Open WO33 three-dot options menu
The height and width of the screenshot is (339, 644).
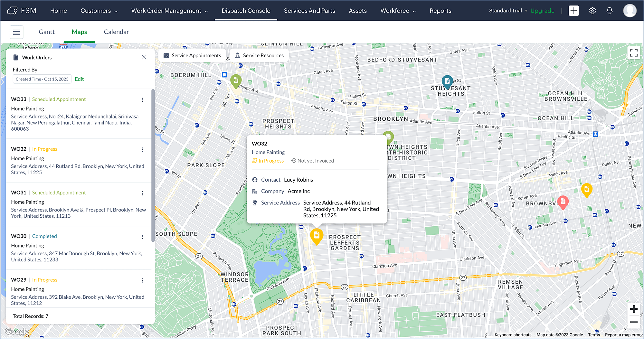pos(142,100)
